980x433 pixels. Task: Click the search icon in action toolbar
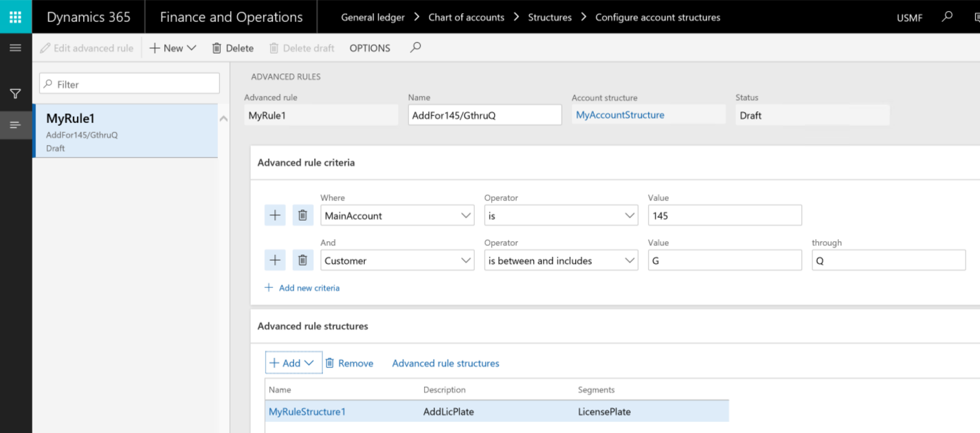(415, 48)
